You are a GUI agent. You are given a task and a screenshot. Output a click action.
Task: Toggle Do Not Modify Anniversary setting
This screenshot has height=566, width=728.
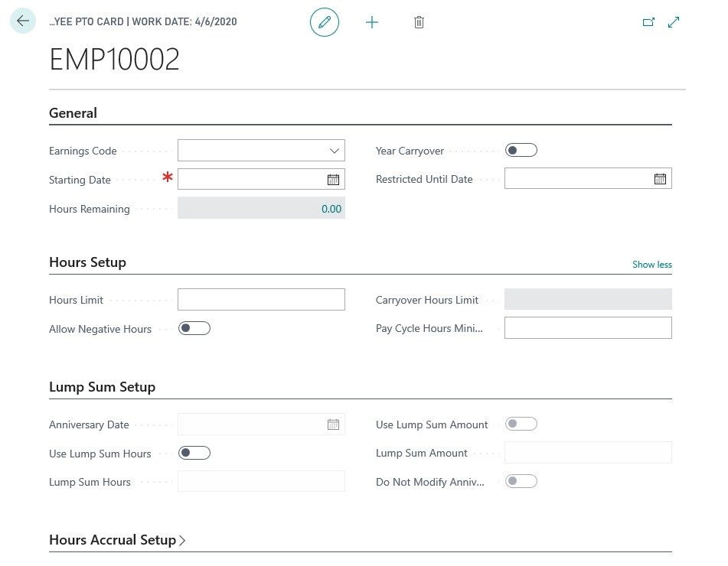pos(521,480)
